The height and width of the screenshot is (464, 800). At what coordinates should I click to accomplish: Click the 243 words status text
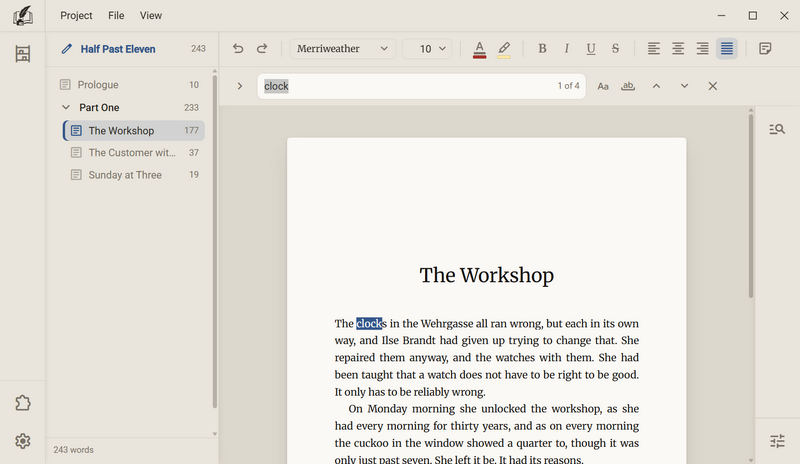(x=73, y=450)
